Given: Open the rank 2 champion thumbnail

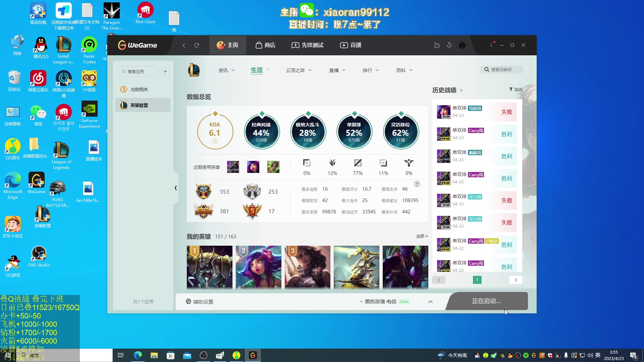Looking at the screenshot, I should [259, 267].
